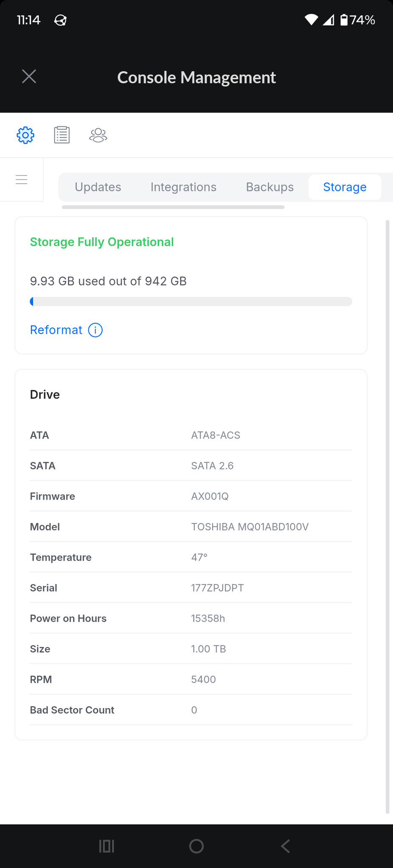Switch to the Updates tab
Image resolution: width=393 pixels, height=868 pixels.
pyautogui.click(x=98, y=187)
